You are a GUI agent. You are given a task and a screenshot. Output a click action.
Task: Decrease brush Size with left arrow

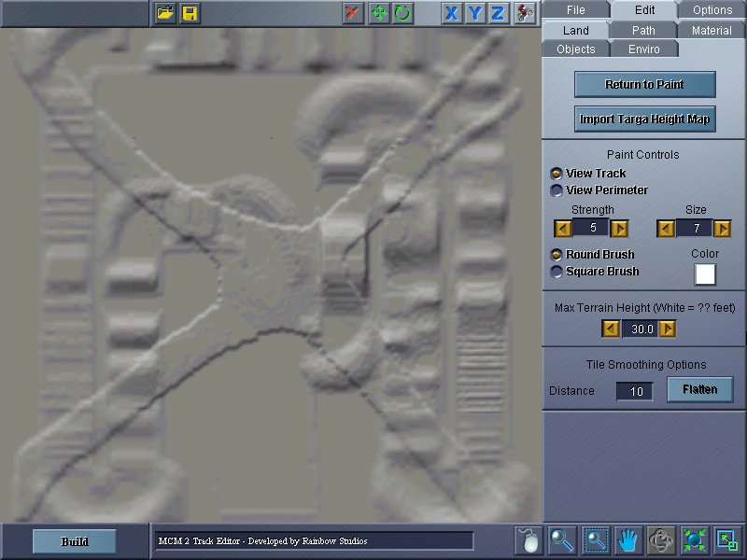[666, 229]
